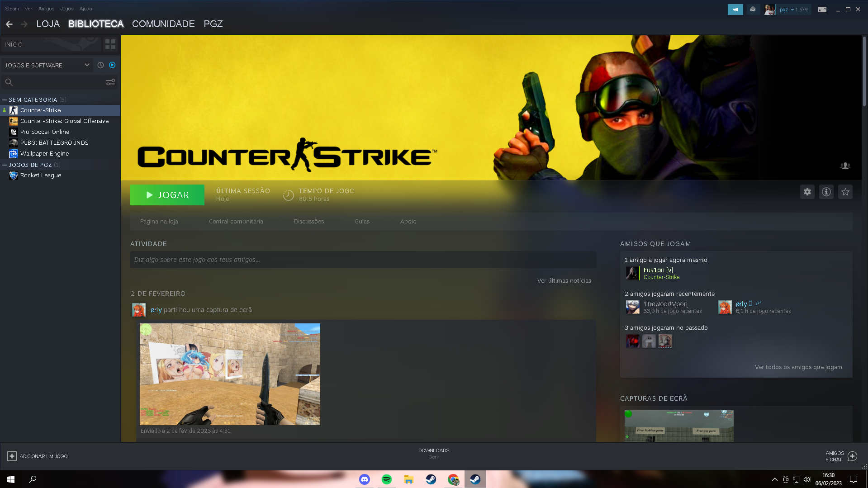Collapse the Sem Categoria group

click(5, 100)
